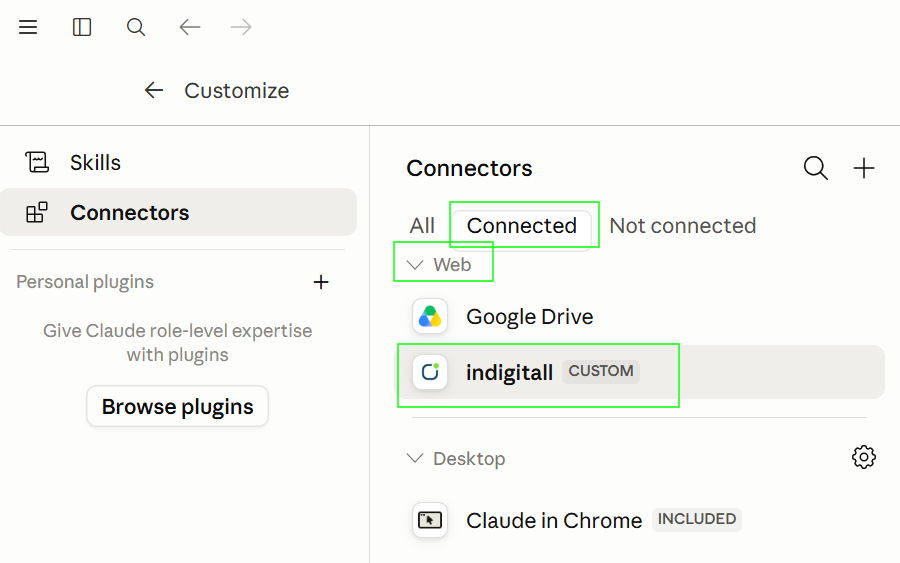Click the Browse plugins button

(177, 406)
